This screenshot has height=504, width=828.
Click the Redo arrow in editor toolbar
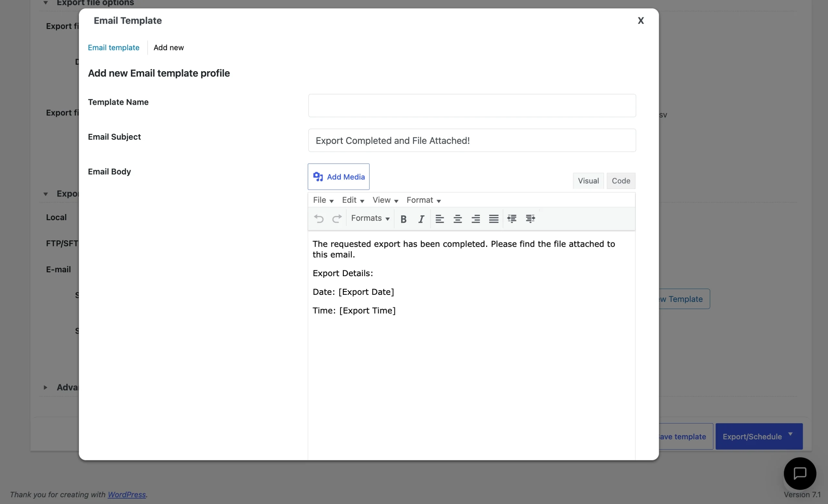click(337, 219)
